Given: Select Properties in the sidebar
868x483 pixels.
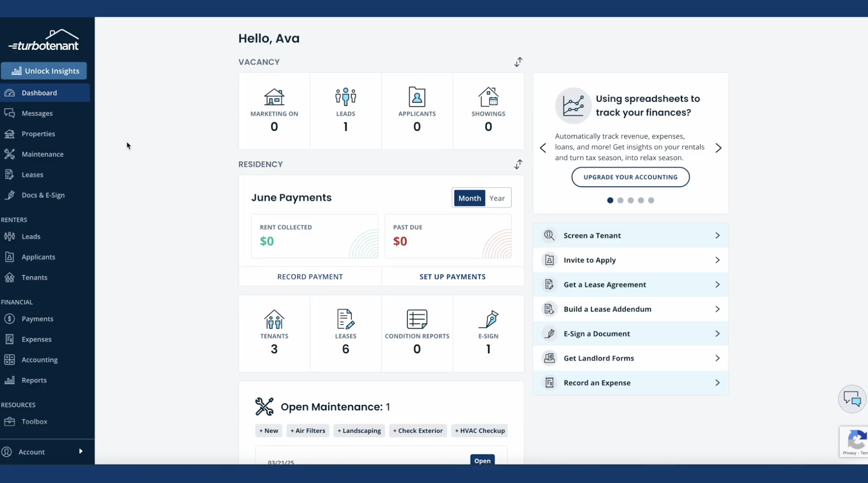Looking at the screenshot, I should (x=38, y=133).
